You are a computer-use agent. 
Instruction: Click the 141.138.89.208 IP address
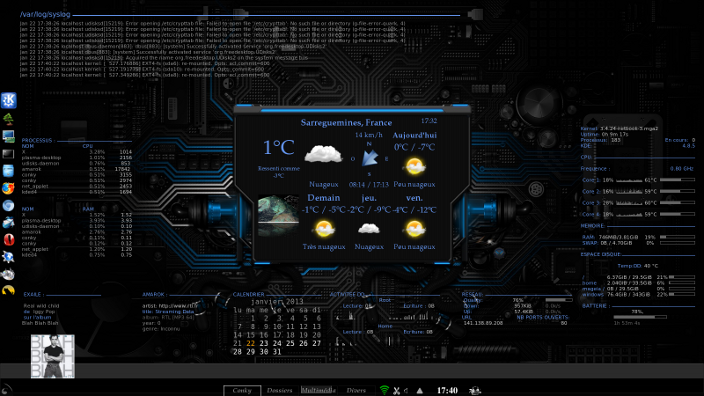click(x=483, y=323)
